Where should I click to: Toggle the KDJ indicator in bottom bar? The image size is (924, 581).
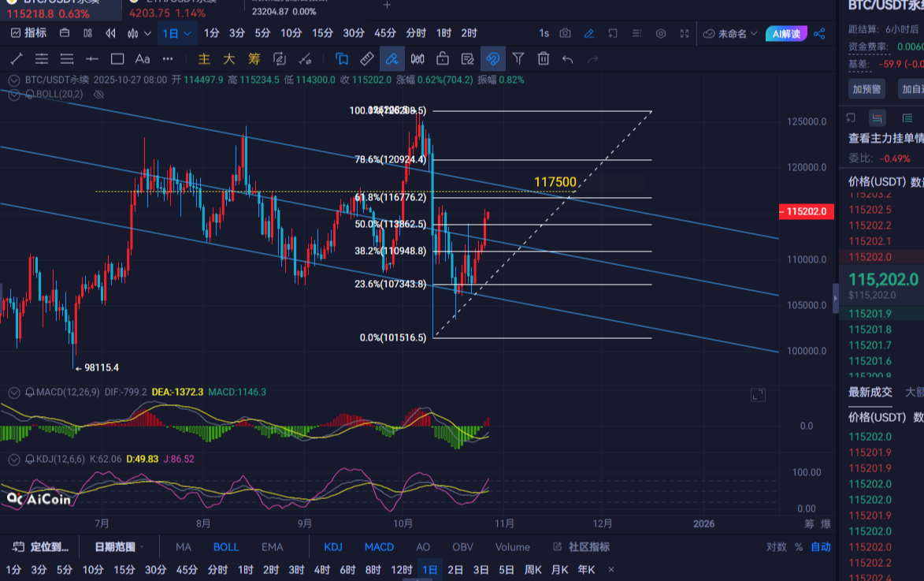(x=333, y=546)
